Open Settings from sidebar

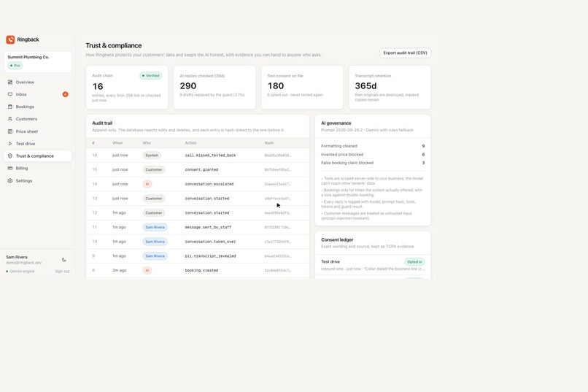[37, 181]
